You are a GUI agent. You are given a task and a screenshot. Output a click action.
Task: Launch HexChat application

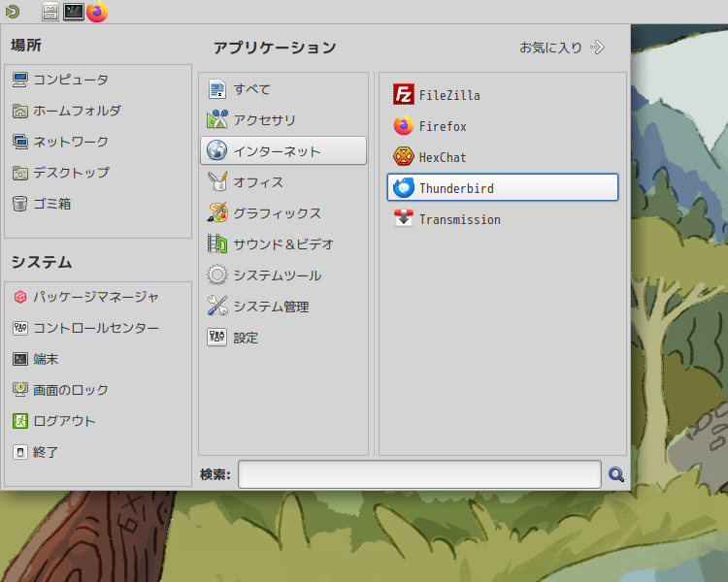(x=503, y=157)
